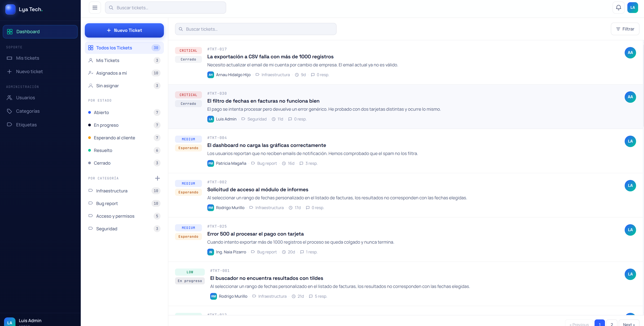Click the Dashboard grid icon in sidebar

10,32
